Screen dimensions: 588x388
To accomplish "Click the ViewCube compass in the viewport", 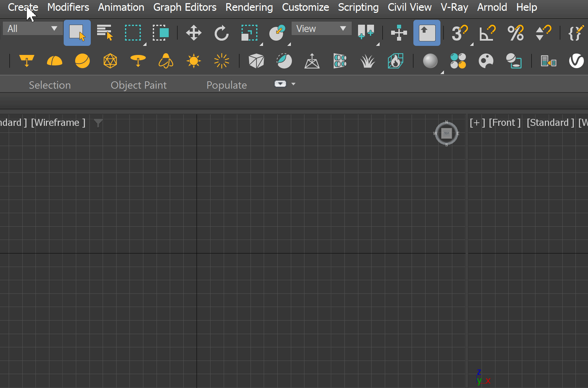I will (x=446, y=133).
